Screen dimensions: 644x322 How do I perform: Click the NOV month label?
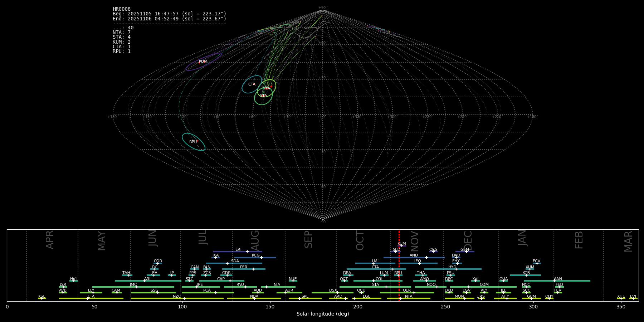point(414,241)
